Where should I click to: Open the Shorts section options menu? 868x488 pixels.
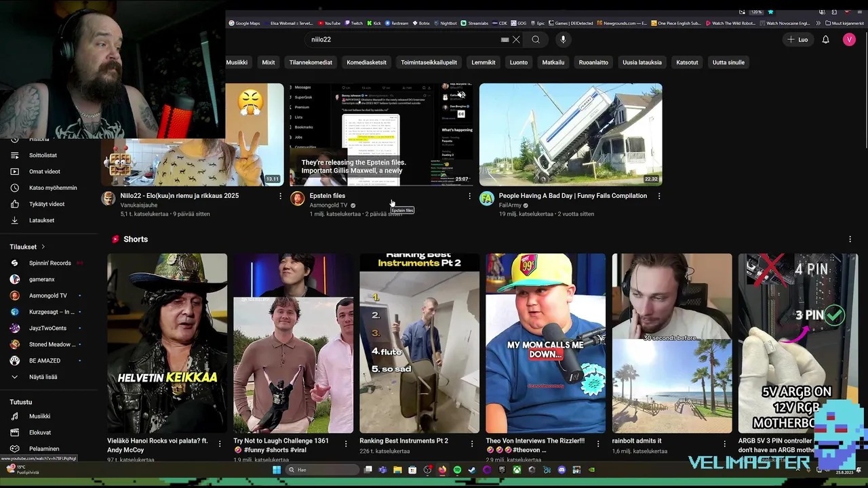pos(850,239)
